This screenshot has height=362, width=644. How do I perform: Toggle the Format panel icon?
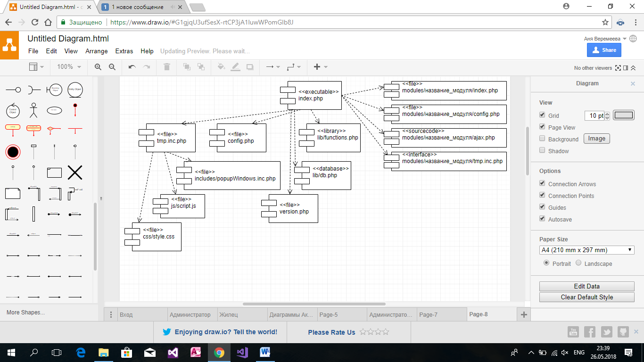click(x=626, y=68)
